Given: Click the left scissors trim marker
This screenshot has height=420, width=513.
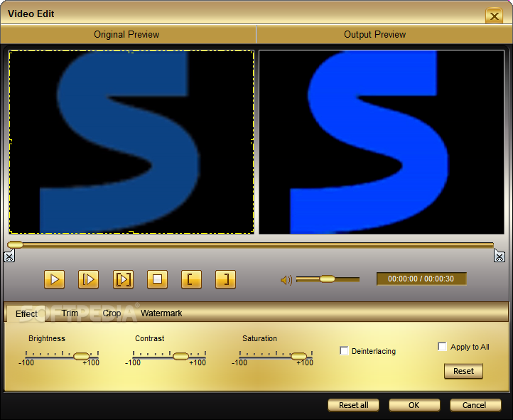Looking at the screenshot, I should point(9,256).
